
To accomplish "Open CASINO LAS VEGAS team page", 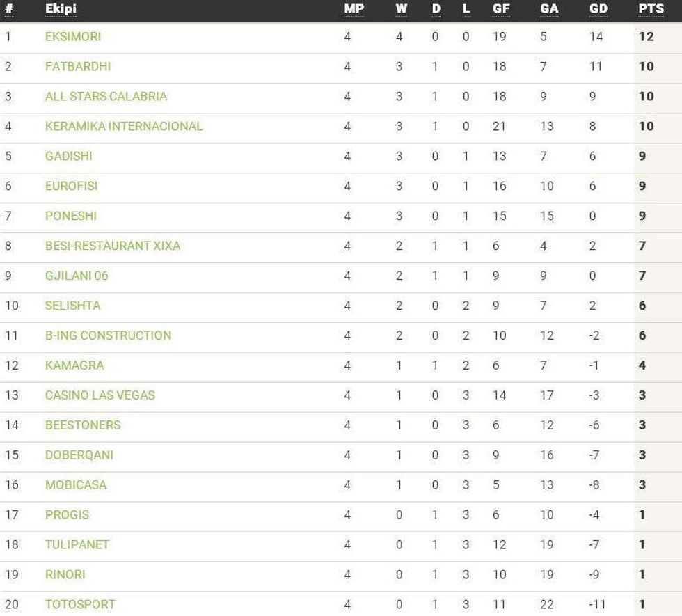I will coord(100,395).
